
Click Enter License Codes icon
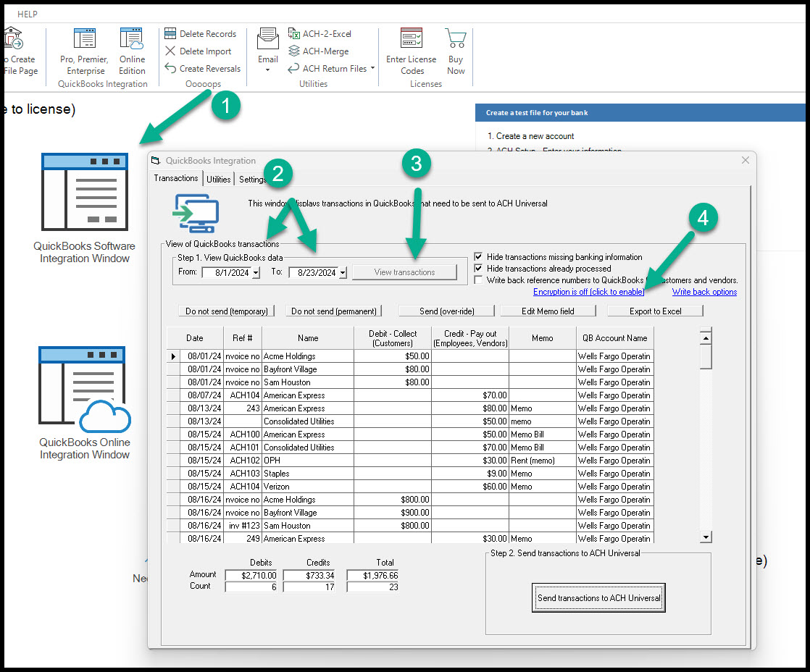click(x=412, y=38)
